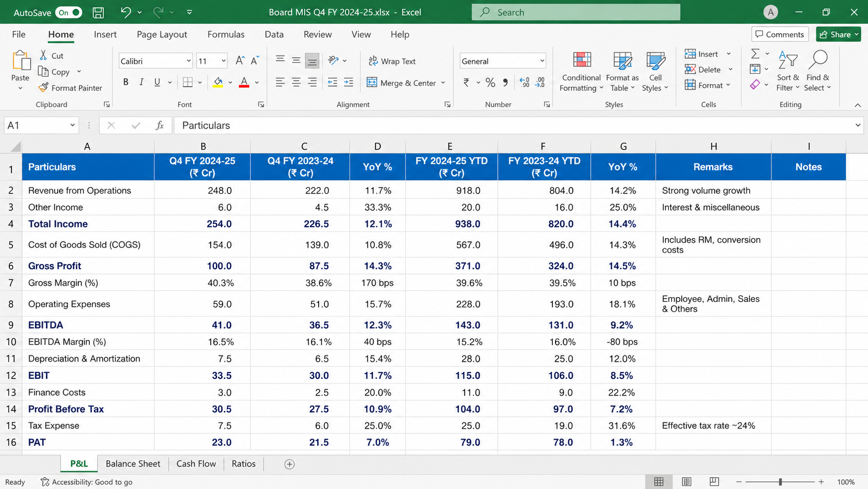Click Insert cells button
The width and height of the screenshot is (868, 489).
point(708,54)
